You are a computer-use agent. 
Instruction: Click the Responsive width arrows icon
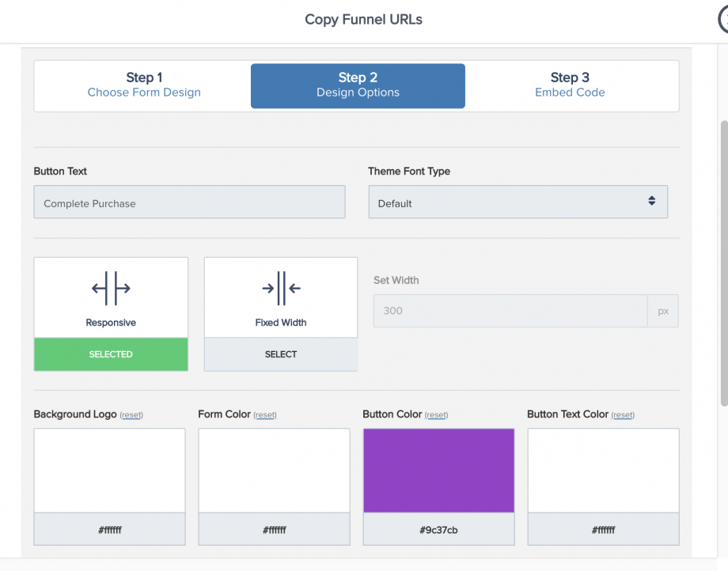[111, 288]
